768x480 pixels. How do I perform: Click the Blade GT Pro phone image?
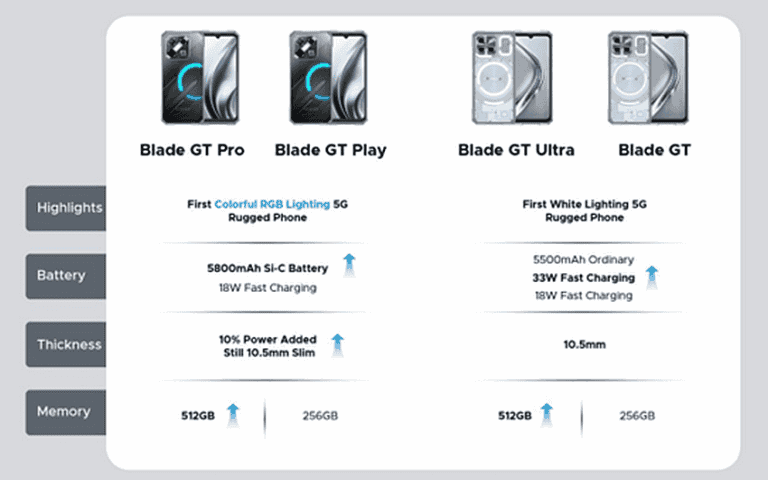click(x=200, y=77)
